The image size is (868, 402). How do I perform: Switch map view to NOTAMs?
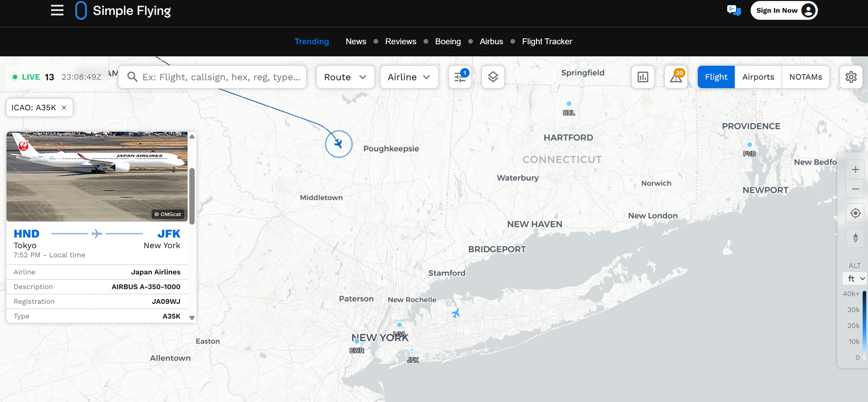coord(805,77)
